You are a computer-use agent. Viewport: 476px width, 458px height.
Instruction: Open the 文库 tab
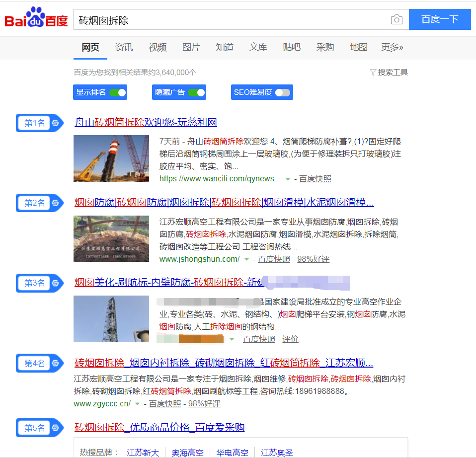(x=258, y=47)
